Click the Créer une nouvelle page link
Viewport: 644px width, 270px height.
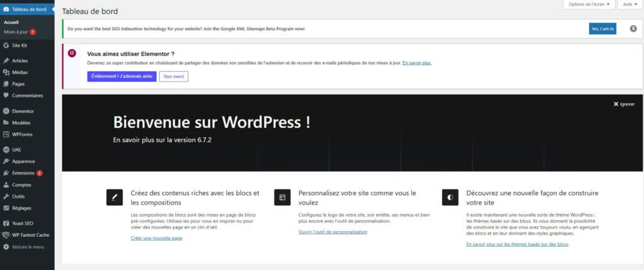157,238
